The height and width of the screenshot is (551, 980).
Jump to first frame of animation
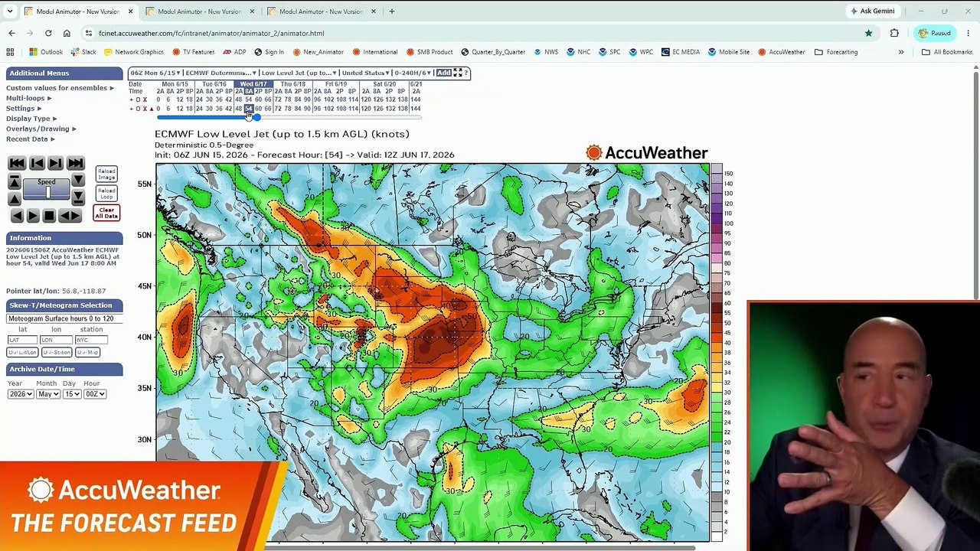[17, 163]
